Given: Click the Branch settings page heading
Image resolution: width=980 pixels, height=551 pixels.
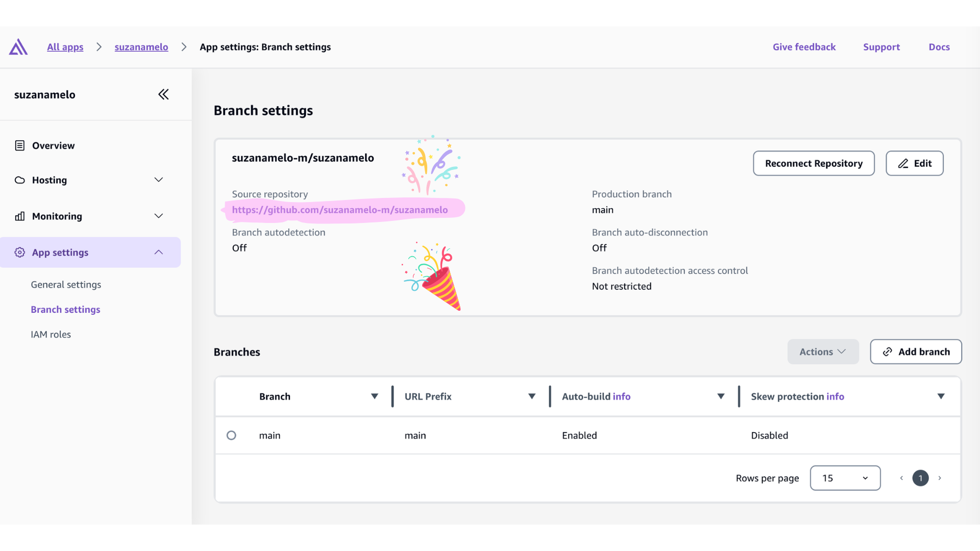Looking at the screenshot, I should [263, 111].
